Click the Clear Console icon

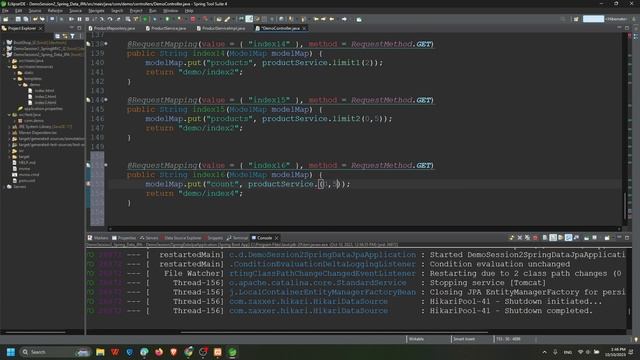pyautogui.click(x=545, y=238)
